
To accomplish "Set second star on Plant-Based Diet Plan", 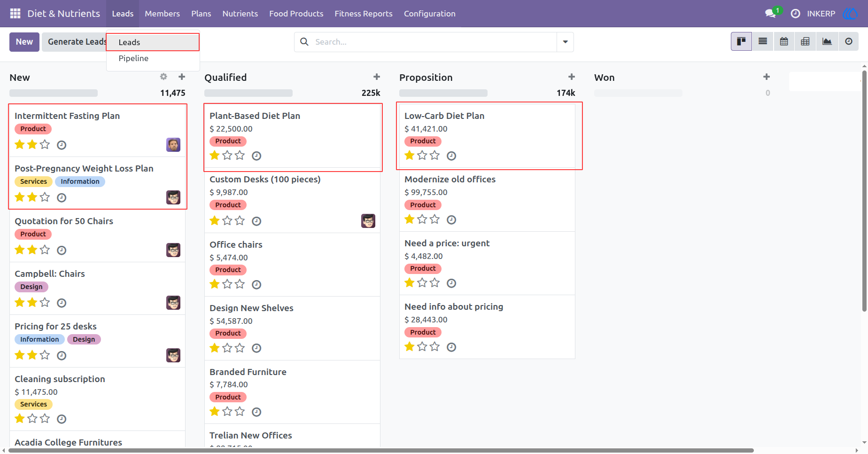I will 227,155.
